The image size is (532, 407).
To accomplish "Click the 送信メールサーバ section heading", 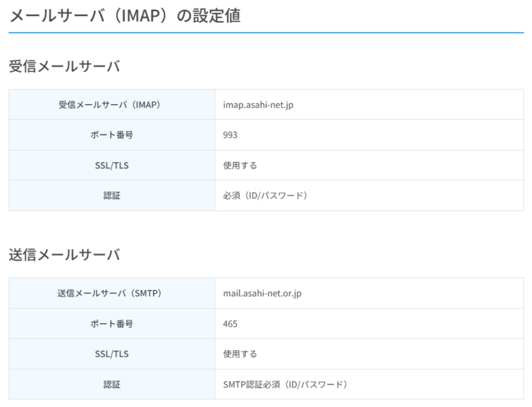I will click(x=64, y=254).
